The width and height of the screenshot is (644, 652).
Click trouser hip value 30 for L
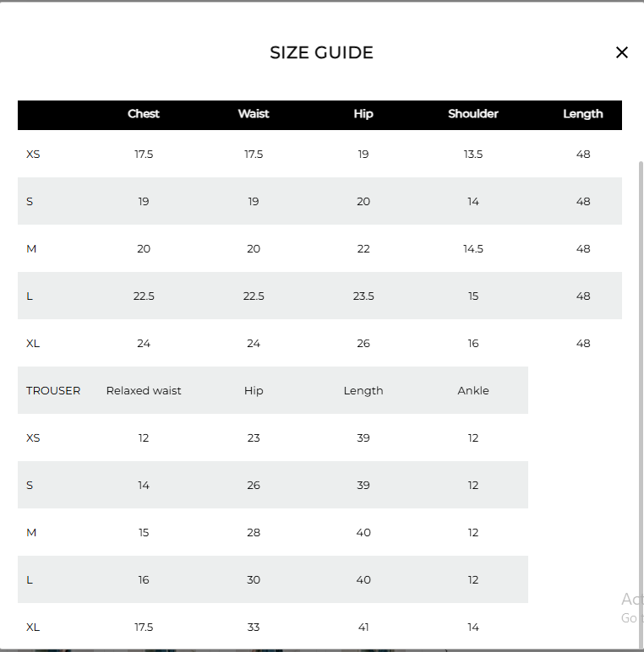click(x=254, y=580)
